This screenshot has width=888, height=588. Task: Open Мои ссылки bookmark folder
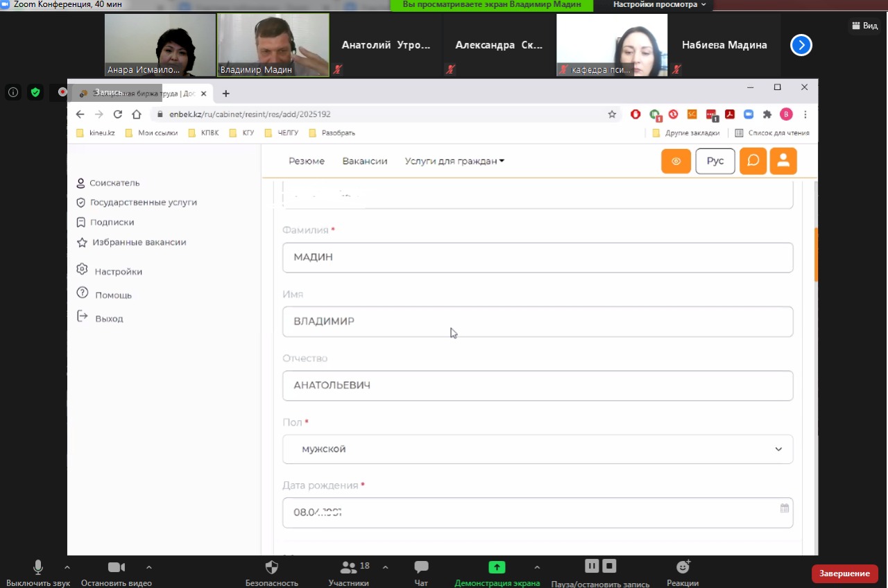152,132
